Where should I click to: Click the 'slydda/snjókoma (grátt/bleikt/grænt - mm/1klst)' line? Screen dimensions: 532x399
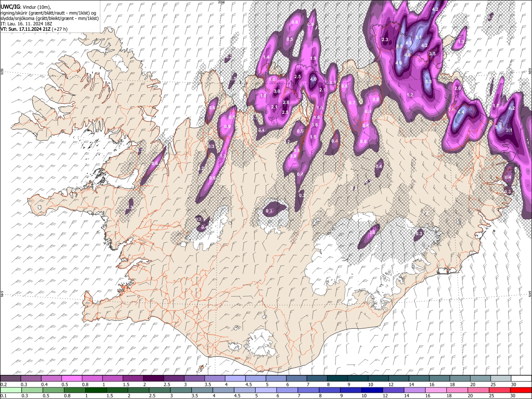(x=49, y=18)
